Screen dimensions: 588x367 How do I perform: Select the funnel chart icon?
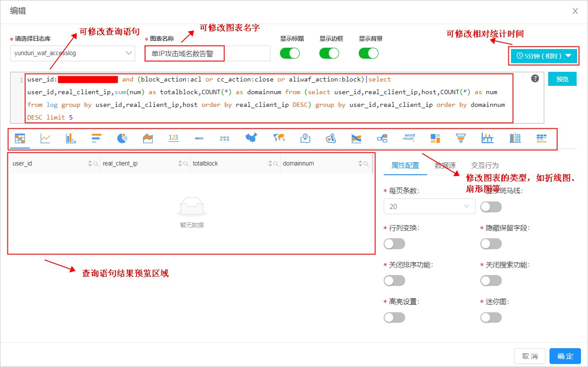tap(461, 138)
